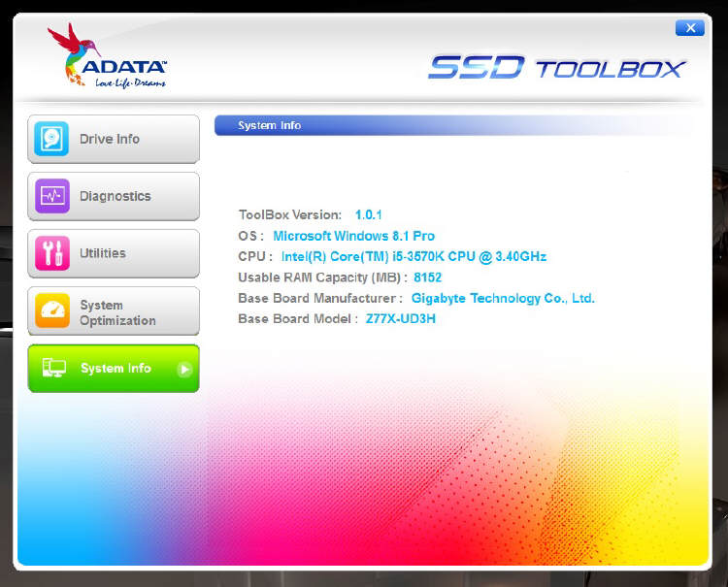Viewport: 728px width, 587px height.
Task: Click board model Z77X-UD3H
Action: pos(401,319)
